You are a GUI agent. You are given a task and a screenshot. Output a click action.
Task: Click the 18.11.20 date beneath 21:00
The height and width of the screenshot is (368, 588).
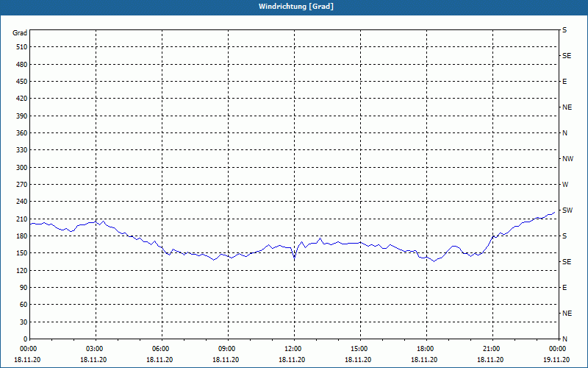point(490,360)
